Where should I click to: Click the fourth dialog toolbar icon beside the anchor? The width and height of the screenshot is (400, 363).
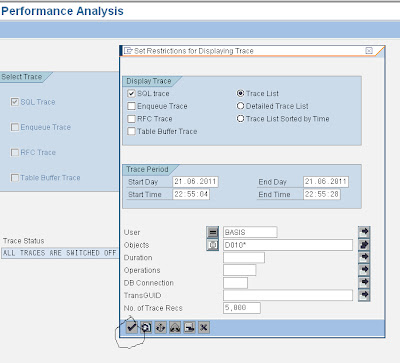(x=175, y=328)
